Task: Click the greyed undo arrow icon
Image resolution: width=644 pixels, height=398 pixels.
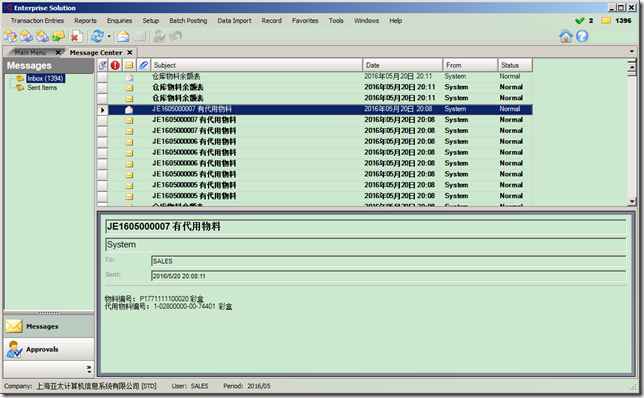Action: point(175,37)
